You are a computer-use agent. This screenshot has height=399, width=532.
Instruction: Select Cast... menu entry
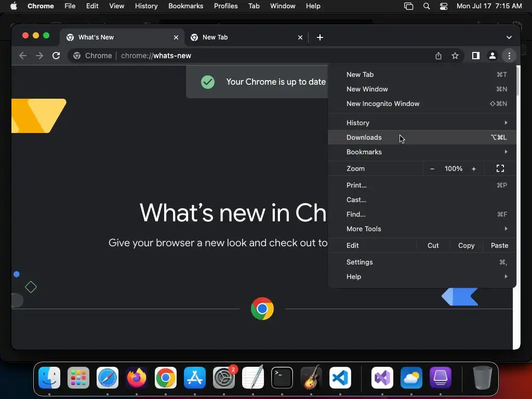point(422,200)
